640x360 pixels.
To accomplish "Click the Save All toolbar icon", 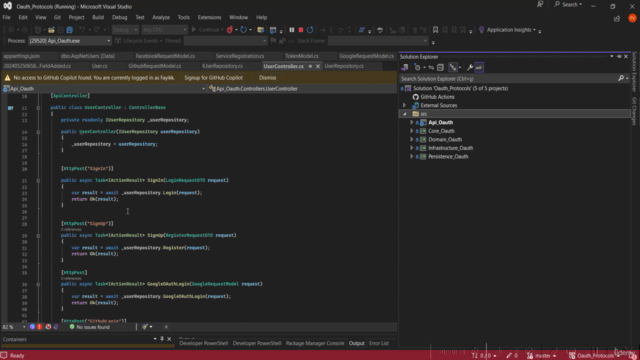I will [x=70, y=30].
